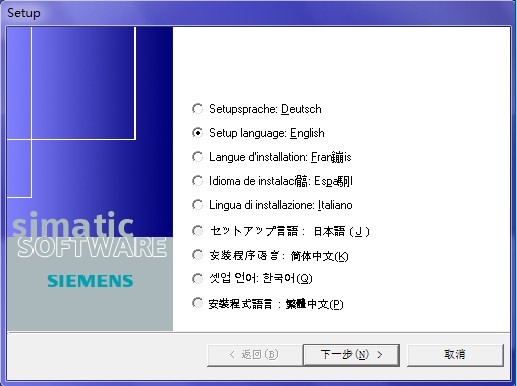Select the Traditional Chinese 繁體中文(P) option
This screenshot has width=517, height=386.
197,303
